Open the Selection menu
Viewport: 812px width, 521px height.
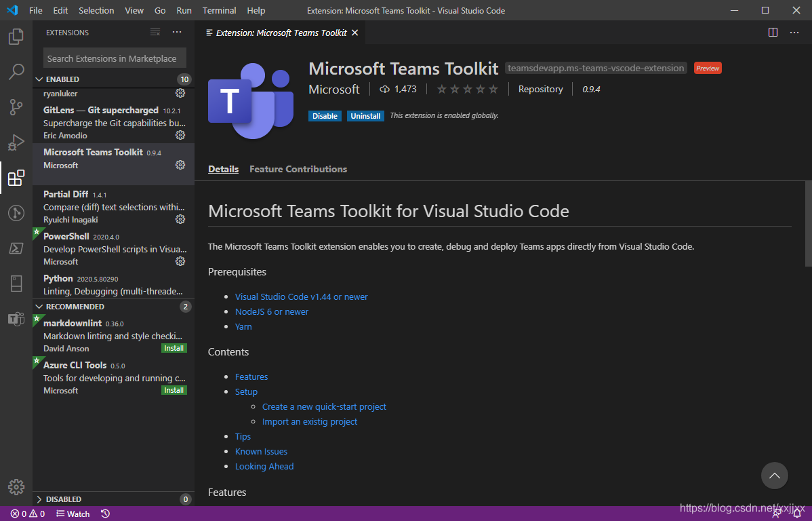pos(96,10)
